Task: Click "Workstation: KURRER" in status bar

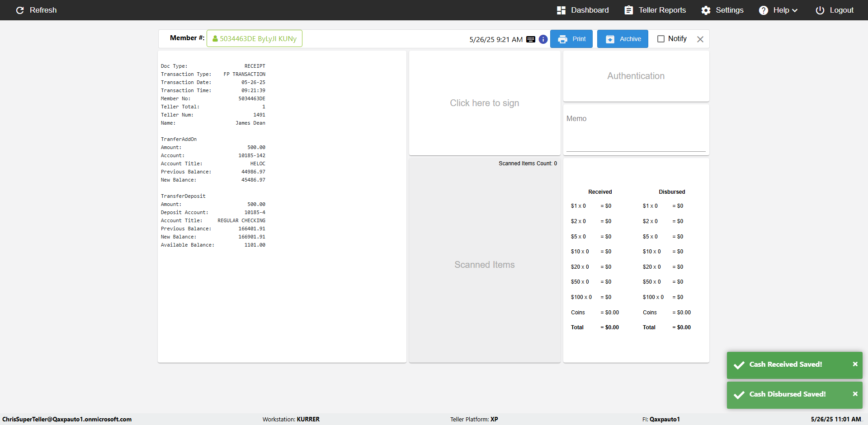Action: click(x=291, y=419)
